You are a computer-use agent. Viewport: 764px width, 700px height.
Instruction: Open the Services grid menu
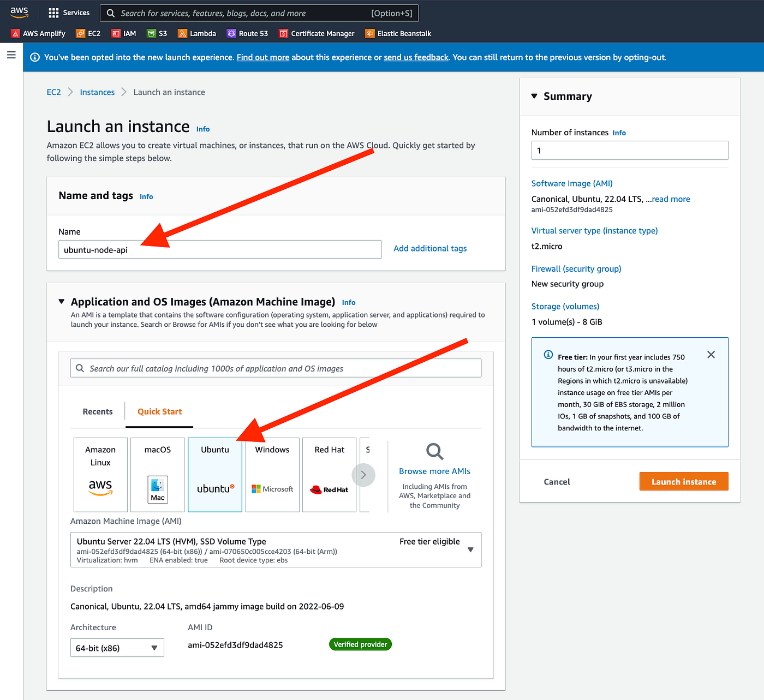pyautogui.click(x=69, y=13)
